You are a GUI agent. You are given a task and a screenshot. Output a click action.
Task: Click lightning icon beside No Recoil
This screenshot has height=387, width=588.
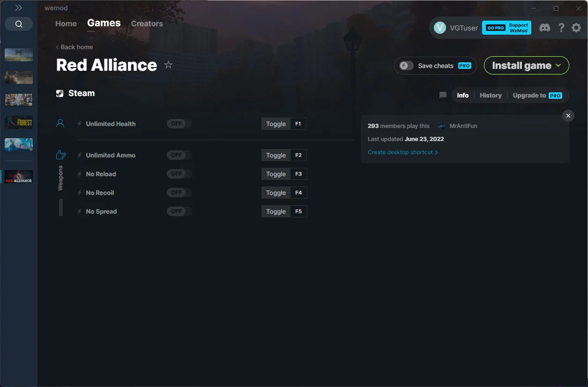pos(80,193)
